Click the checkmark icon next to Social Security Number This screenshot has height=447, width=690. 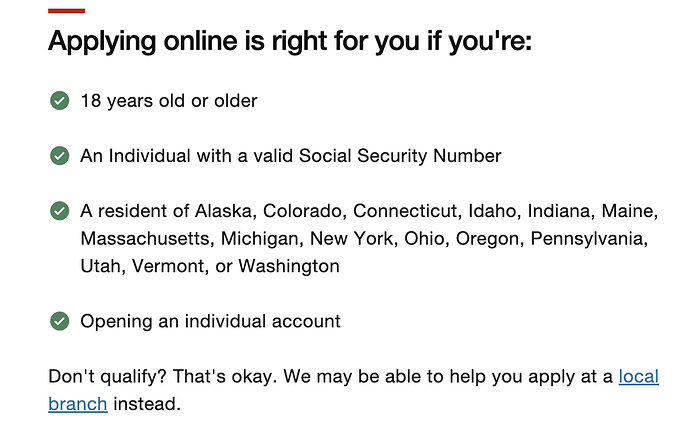point(59,156)
